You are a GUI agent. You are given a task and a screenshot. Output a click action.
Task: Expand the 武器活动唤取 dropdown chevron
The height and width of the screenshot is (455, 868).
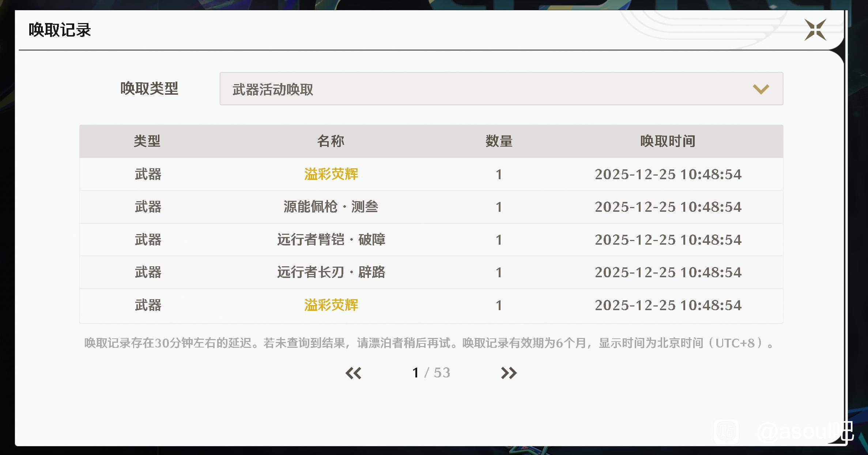coord(761,89)
